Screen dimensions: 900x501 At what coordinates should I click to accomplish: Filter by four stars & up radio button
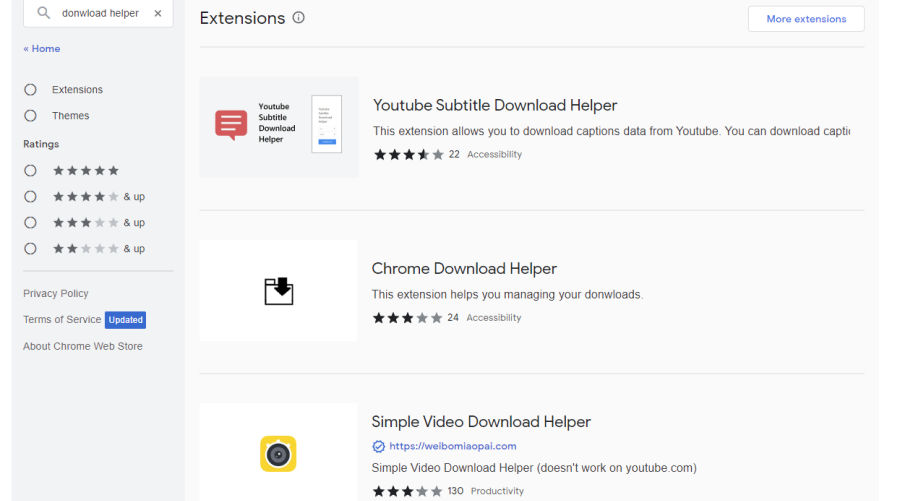point(30,197)
